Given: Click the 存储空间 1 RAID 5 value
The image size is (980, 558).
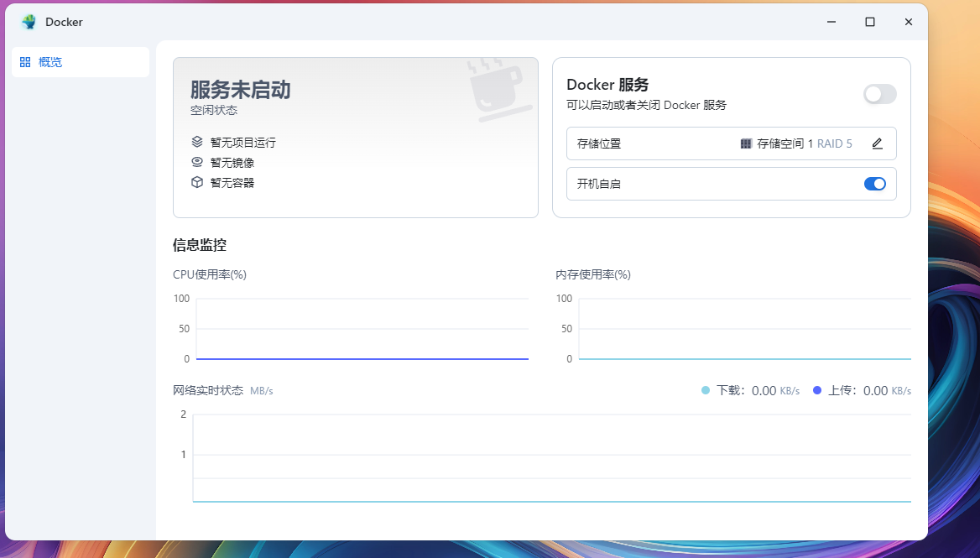Looking at the screenshot, I should point(805,143).
